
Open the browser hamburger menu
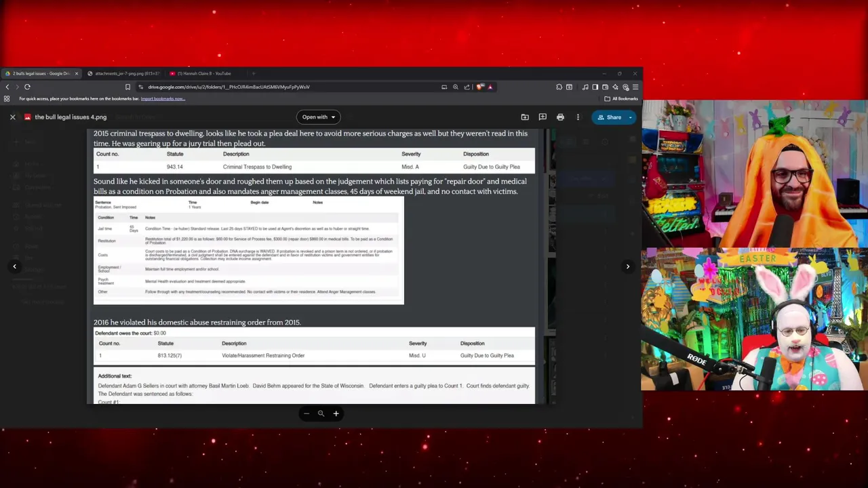coord(635,87)
